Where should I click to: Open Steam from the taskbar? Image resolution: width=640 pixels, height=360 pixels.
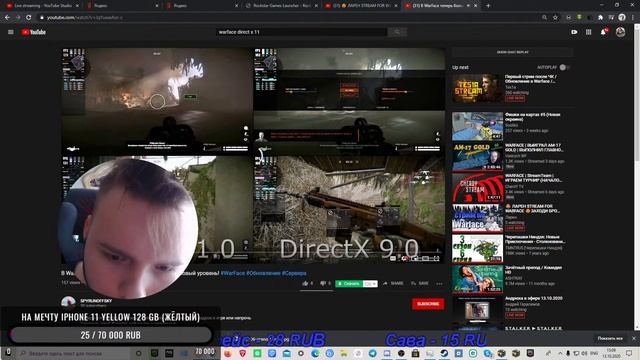pyautogui.click(x=444, y=353)
